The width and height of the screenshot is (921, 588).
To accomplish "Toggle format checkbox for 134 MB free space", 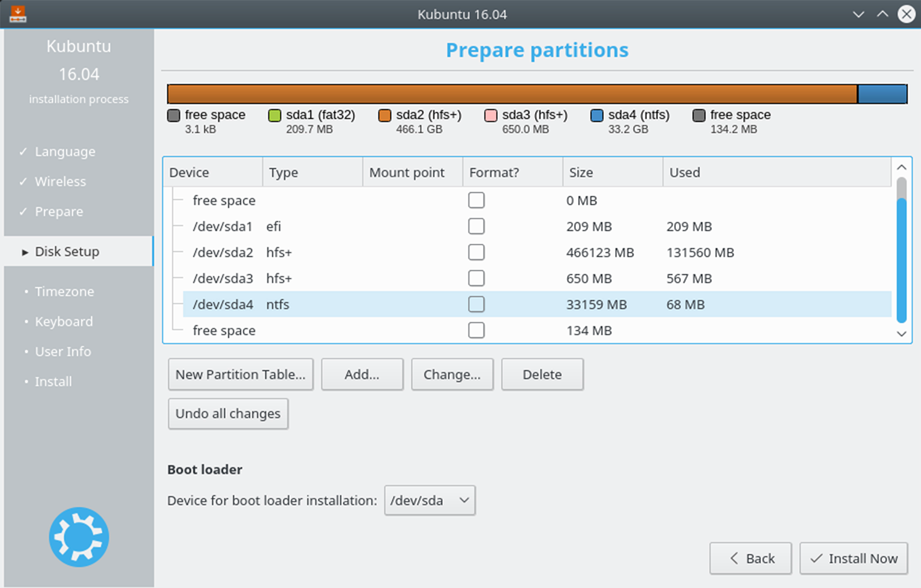I will click(x=476, y=330).
